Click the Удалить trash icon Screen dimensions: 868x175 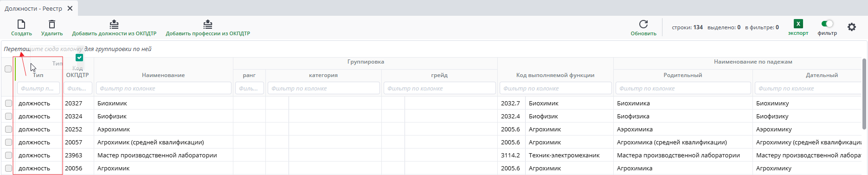[x=52, y=24]
